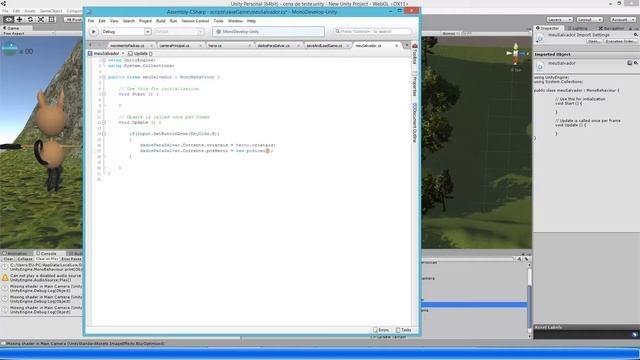Select Unity's Hand view tool
Image resolution: width=640 pixels, height=360 pixels.
[x=8, y=19]
